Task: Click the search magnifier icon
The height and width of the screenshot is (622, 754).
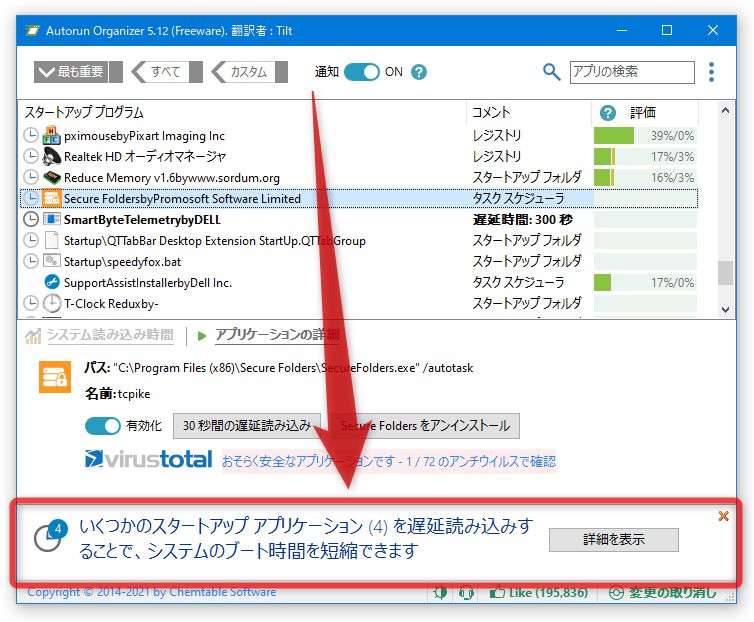Action: click(551, 72)
